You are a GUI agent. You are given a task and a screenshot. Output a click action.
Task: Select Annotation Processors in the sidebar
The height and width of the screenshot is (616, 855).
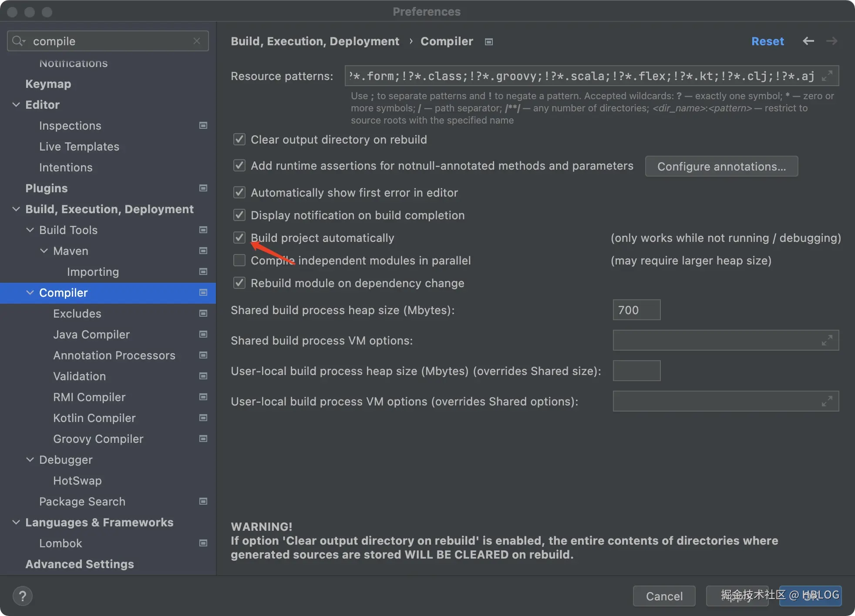coord(114,355)
